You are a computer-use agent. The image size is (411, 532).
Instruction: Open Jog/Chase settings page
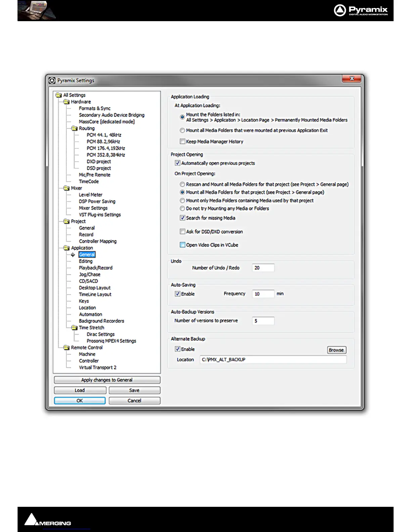tap(89, 274)
